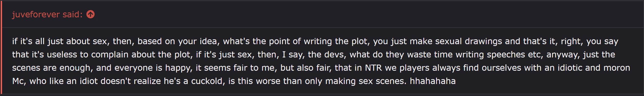Click the word "hhahahaha" at the quote's end
Image resolution: width=644 pixels, height=96 pixels.
pos(433,81)
